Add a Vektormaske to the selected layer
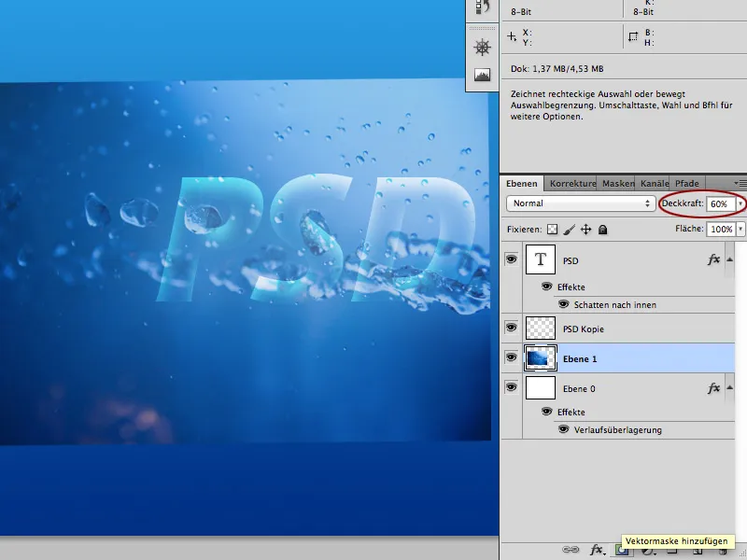 620,551
